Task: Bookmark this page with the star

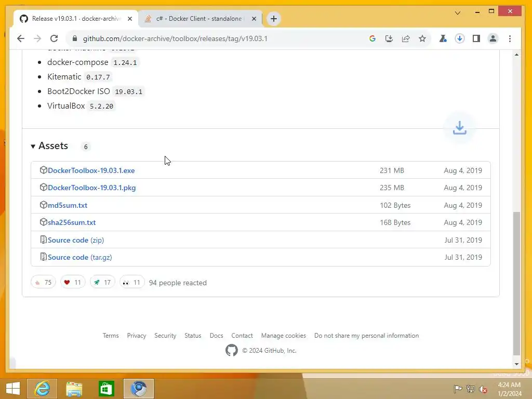Action: tap(422, 38)
